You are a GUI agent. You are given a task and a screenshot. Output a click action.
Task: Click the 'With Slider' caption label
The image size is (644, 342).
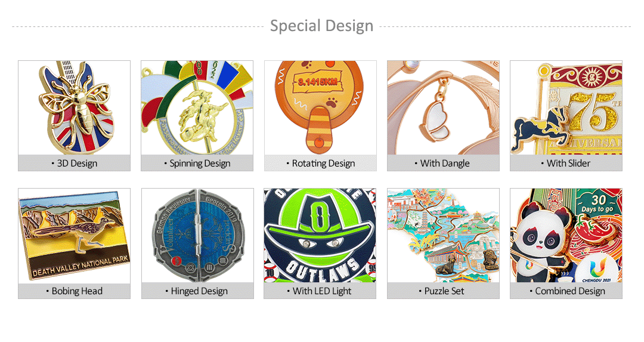565,163
